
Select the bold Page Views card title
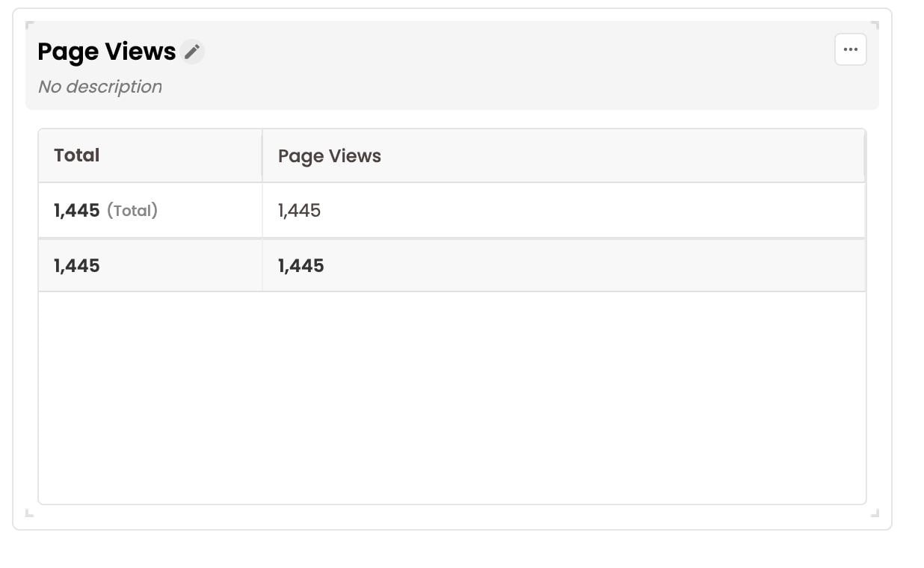[107, 52]
